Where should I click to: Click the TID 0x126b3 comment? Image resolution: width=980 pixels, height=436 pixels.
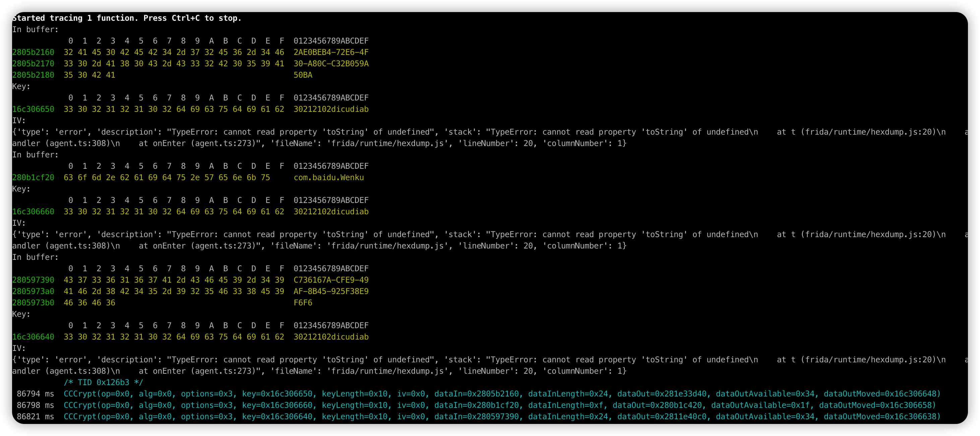[x=104, y=382]
